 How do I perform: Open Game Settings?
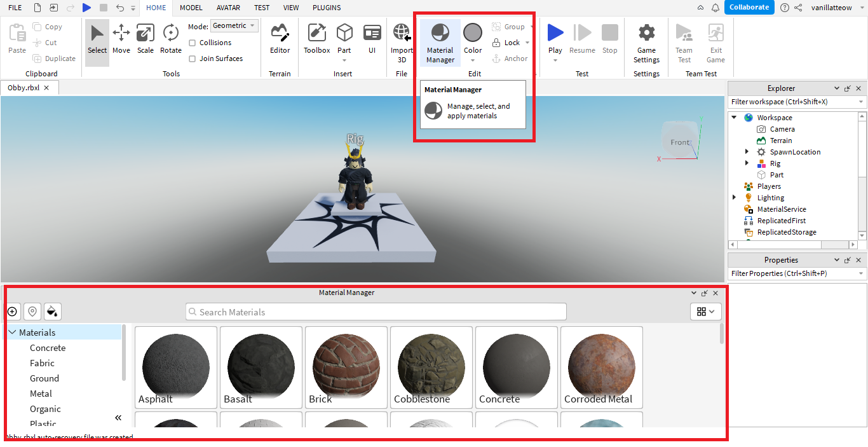tap(646, 43)
